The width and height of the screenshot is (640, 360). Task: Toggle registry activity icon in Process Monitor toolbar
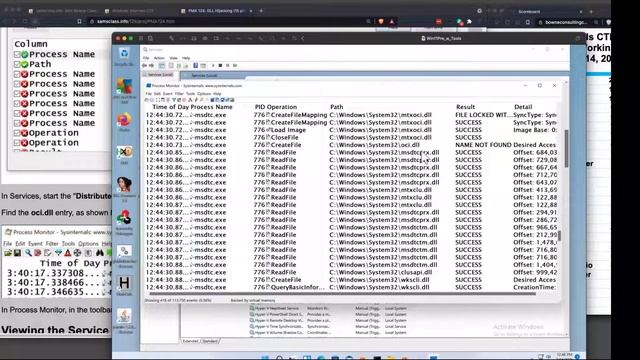(212, 100)
